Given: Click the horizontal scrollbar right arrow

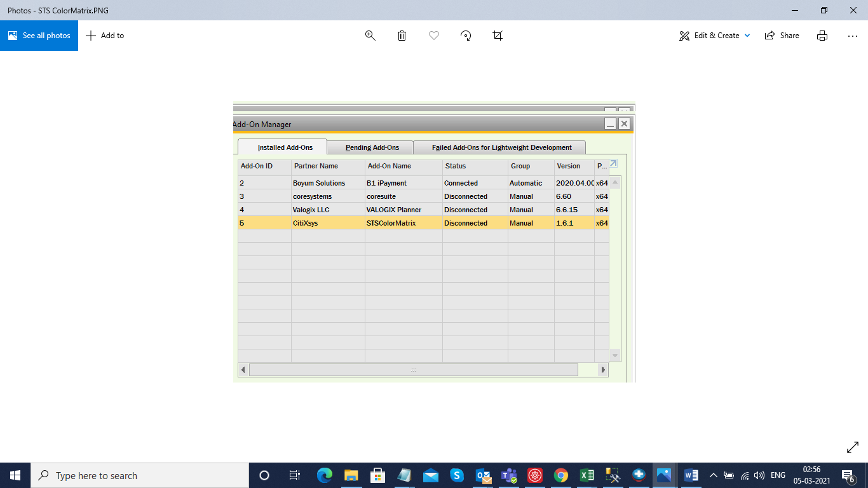Looking at the screenshot, I should 603,370.
